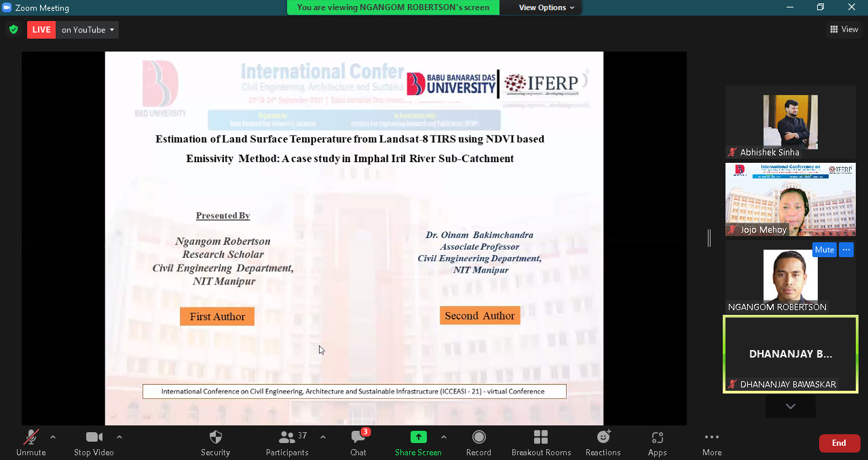Click the Zoom Meeting app icon in title bar
Screen dimensions: 868x460
pos(7,7)
